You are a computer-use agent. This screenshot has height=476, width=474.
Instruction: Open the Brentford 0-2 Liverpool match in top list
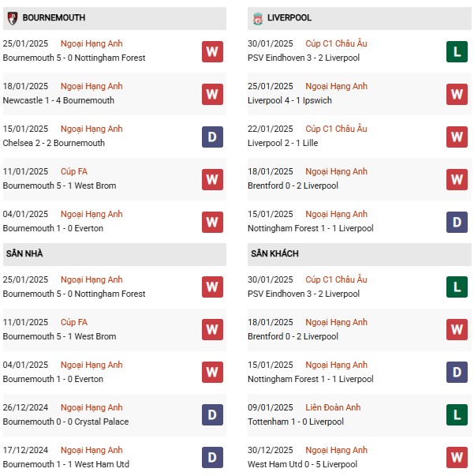293,186
